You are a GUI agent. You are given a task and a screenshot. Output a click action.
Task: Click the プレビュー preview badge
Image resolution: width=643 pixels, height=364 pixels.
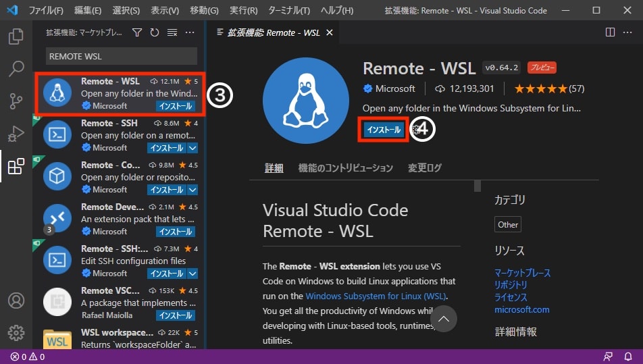pos(542,68)
